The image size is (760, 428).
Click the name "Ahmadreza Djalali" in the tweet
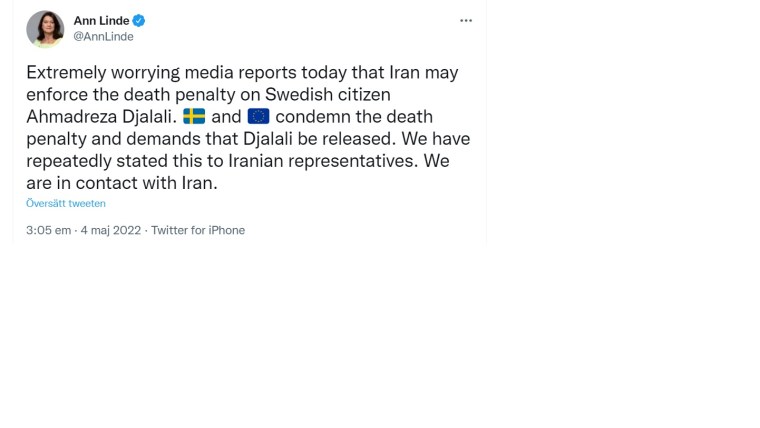point(101,117)
